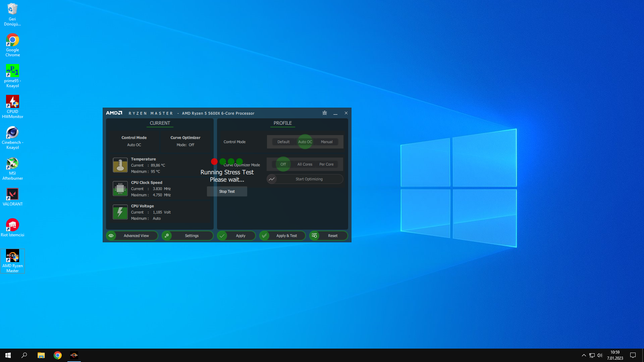This screenshot has height=362, width=644.
Task: Click the bug report icon in title bar
Action: pyautogui.click(x=324, y=113)
